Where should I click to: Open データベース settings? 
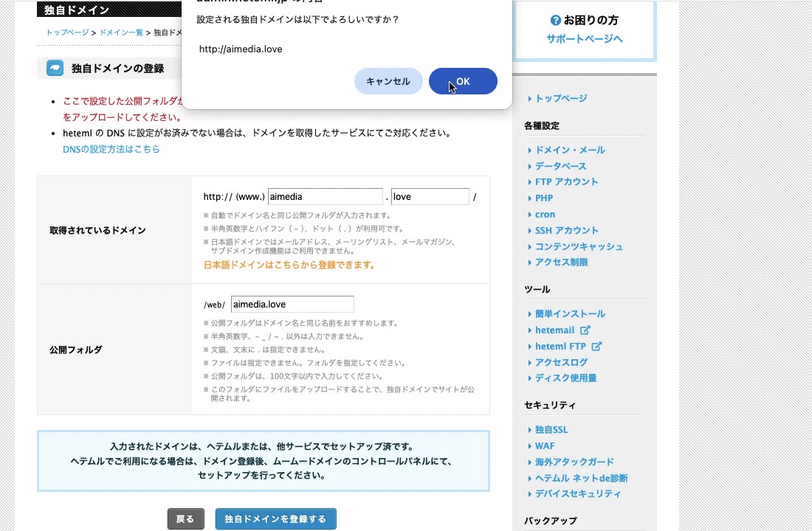(561, 166)
